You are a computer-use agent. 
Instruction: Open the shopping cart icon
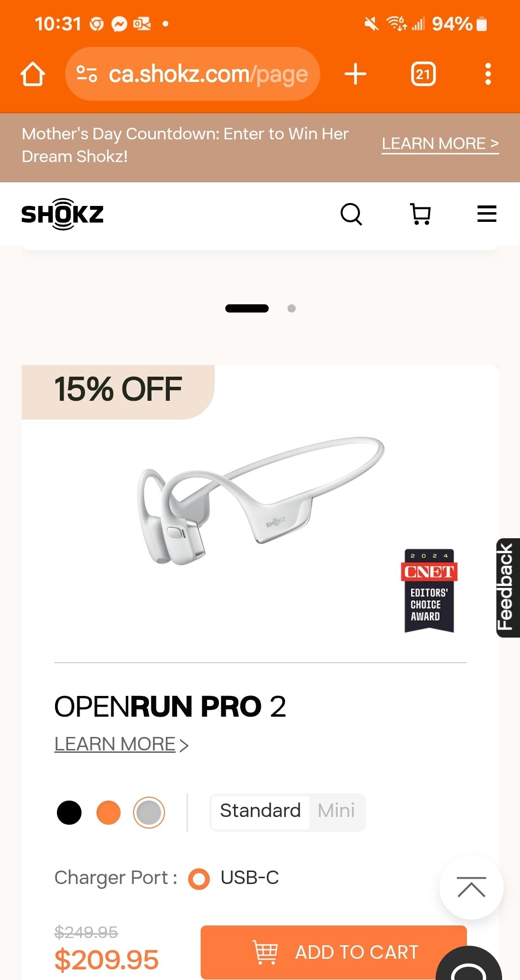(420, 214)
